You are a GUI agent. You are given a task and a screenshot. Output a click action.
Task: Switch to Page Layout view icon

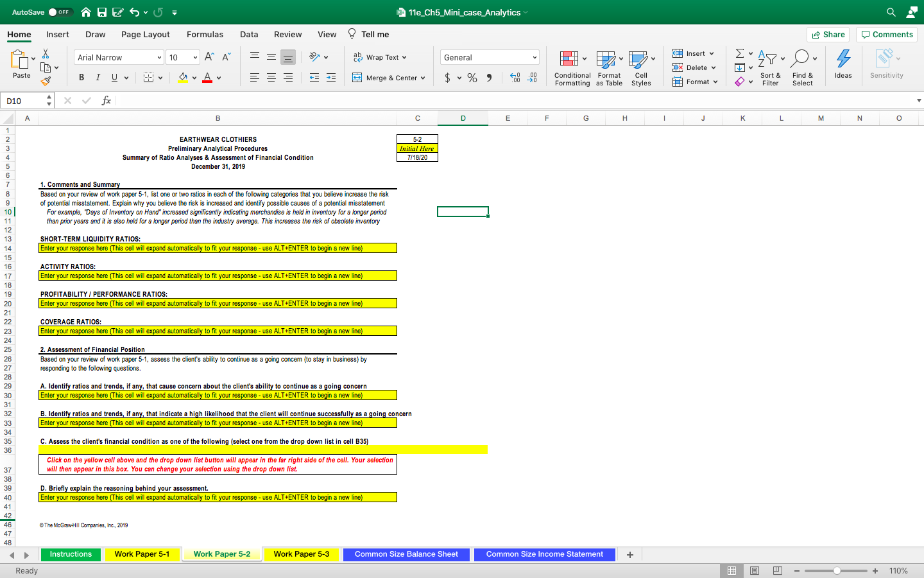755,571
